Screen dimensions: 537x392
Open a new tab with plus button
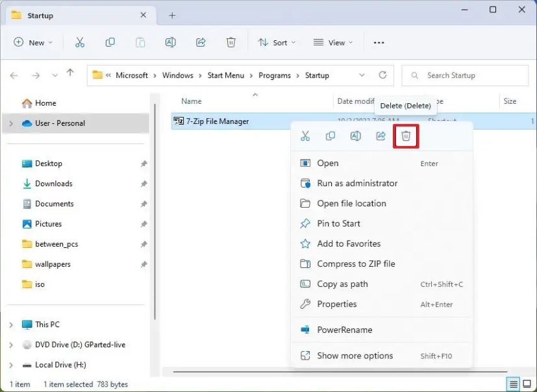(172, 16)
